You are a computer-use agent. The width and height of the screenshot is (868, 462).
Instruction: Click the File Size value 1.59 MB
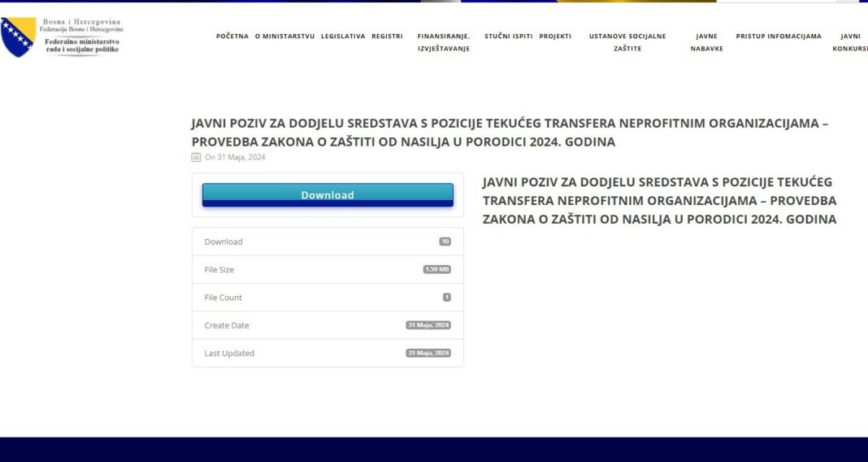(437, 270)
